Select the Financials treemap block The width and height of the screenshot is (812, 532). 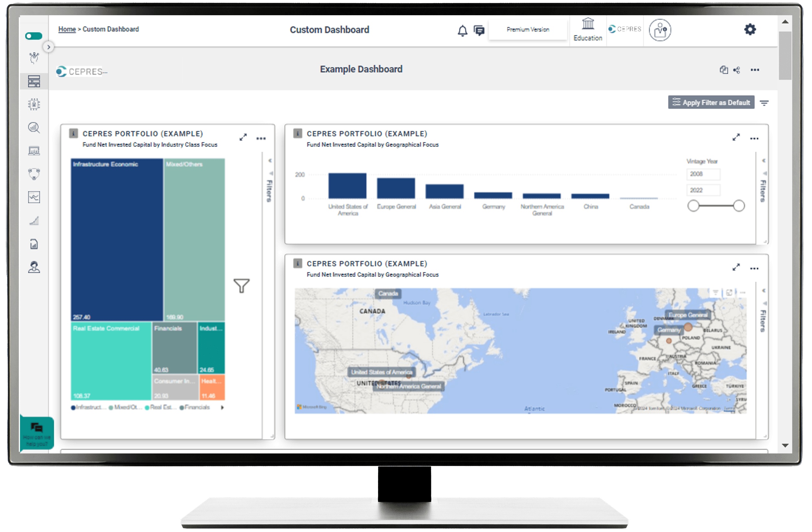tap(175, 348)
